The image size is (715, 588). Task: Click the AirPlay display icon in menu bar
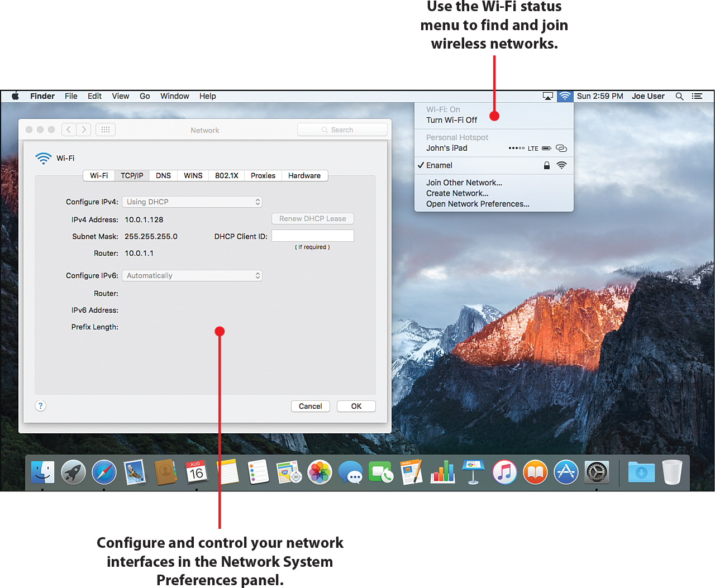point(548,96)
